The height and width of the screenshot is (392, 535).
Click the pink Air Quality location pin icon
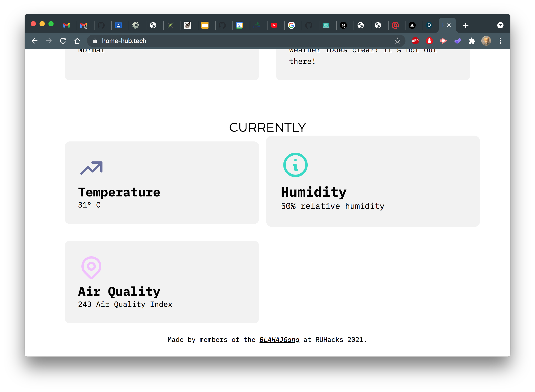(91, 267)
